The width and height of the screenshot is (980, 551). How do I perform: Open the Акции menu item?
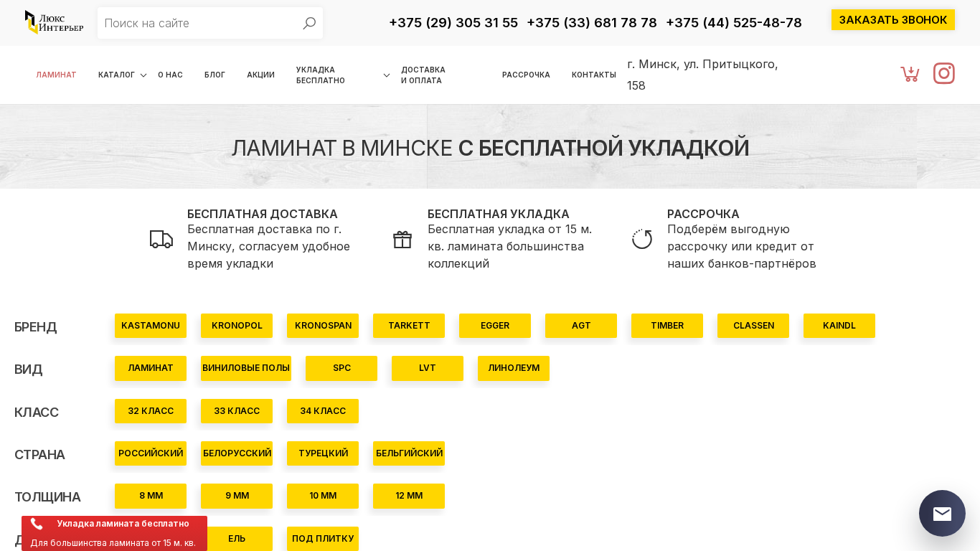tap(260, 75)
